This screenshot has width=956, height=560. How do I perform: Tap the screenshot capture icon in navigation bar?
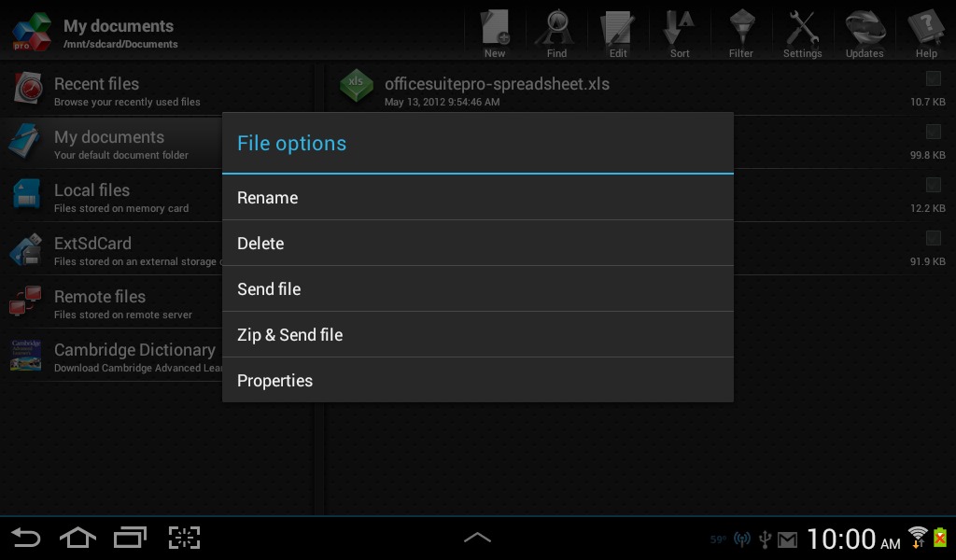184,538
